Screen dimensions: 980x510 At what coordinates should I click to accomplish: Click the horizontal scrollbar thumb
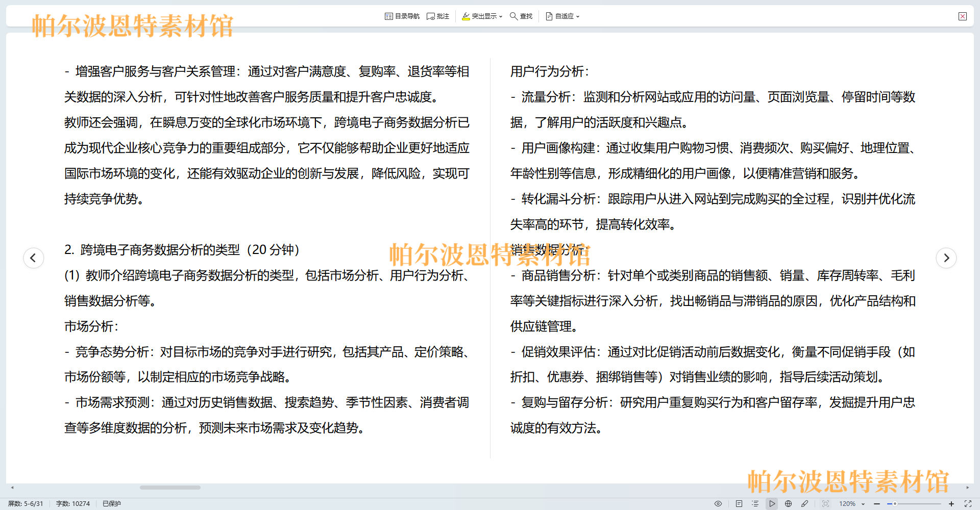click(170, 488)
